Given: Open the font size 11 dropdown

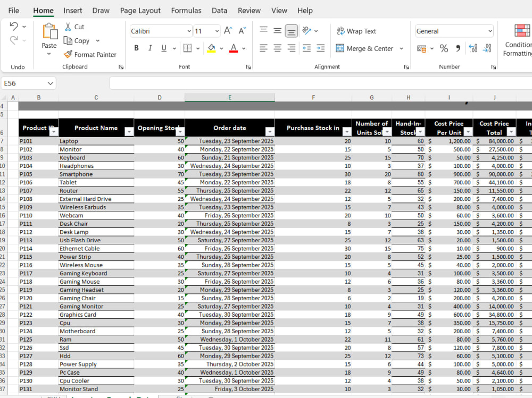Looking at the screenshot, I should 217,31.
